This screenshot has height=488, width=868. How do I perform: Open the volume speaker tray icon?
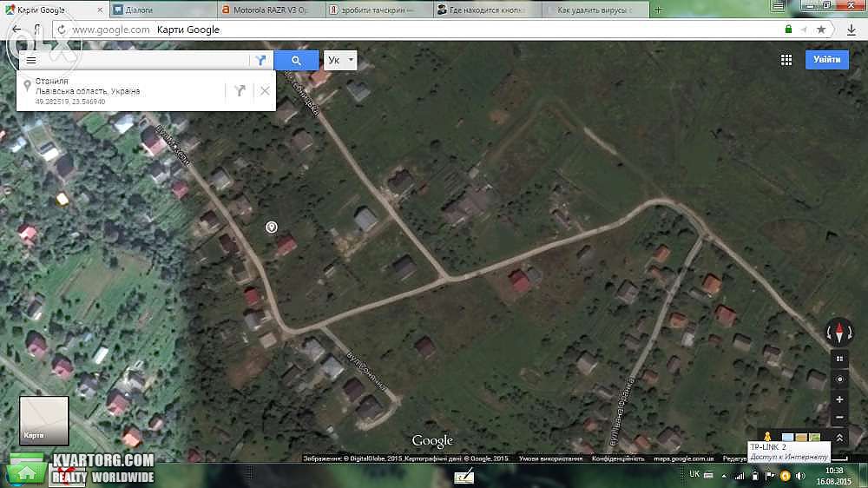tap(800, 476)
